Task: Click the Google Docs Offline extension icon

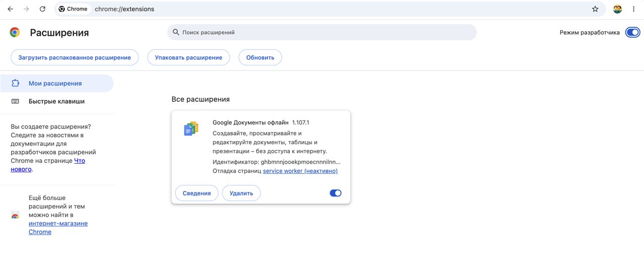Action: click(191, 129)
